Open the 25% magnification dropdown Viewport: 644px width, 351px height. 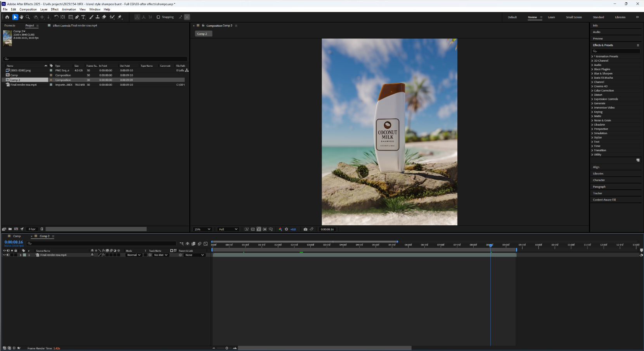tap(202, 229)
